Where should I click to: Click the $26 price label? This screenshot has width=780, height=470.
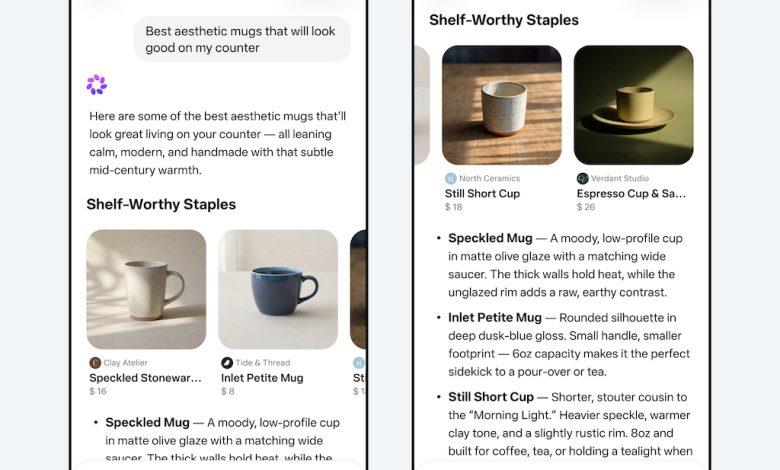(x=586, y=207)
